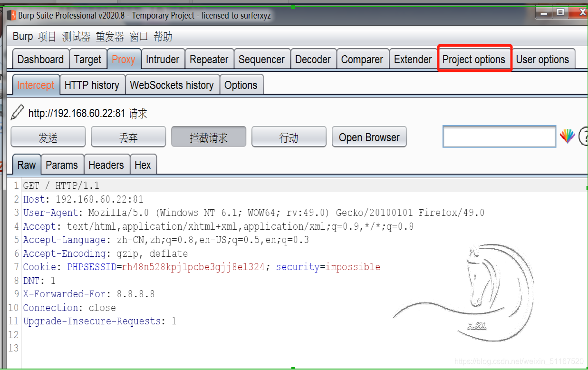This screenshot has height=370, width=588.
Task: Select the Intercept sub-tab
Action: tap(36, 85)
